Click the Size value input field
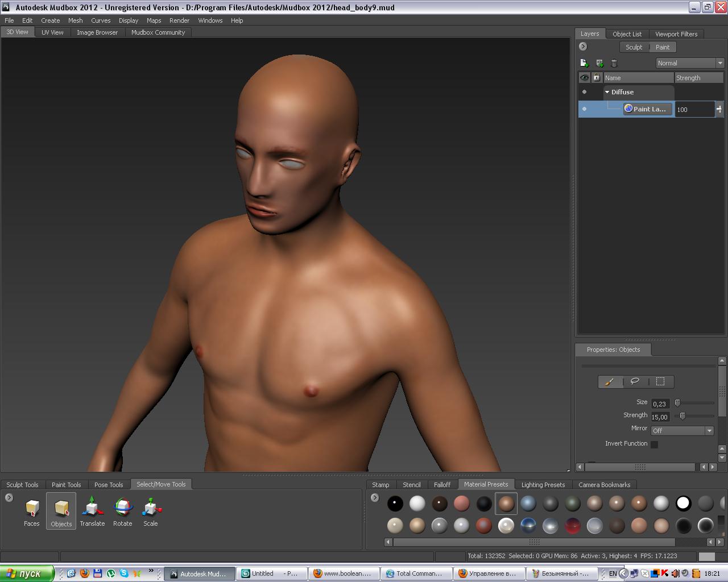The image size is (728, 582). click(660, 404)
